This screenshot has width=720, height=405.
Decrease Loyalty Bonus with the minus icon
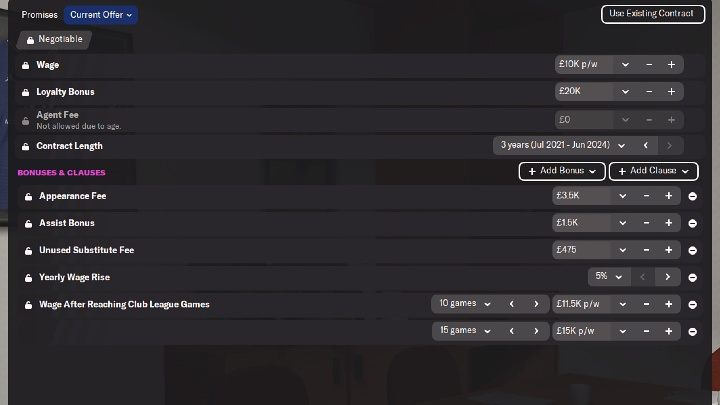(x=649, y=92)
